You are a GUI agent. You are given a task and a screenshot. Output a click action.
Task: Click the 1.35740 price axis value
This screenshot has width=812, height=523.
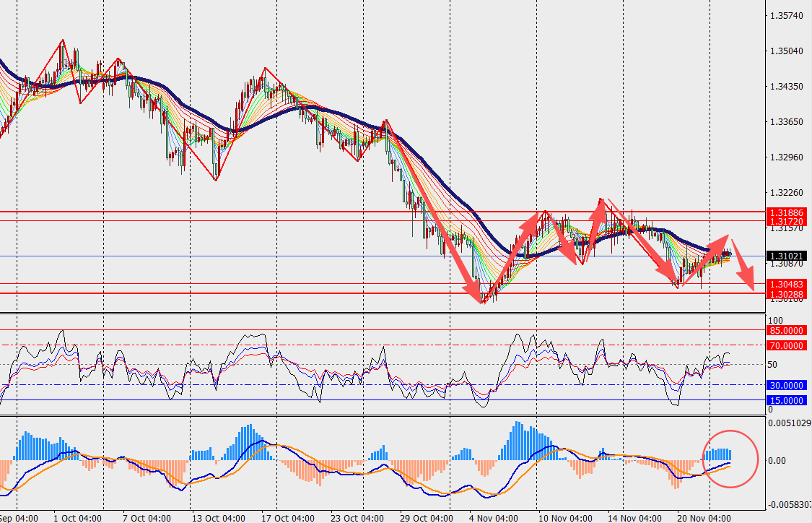787,16
